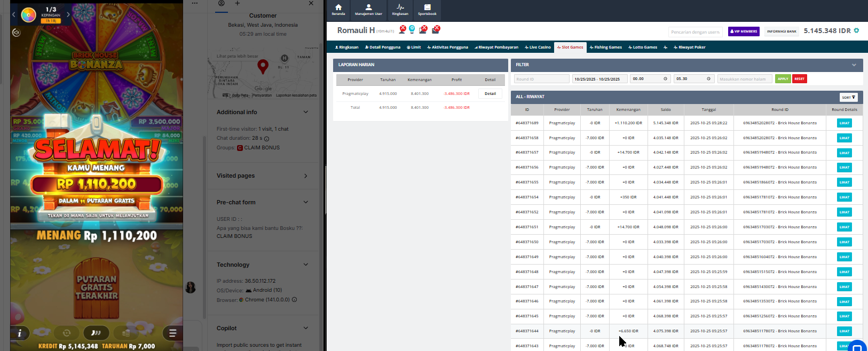
Task: Toggle the game sound speaker icon
Action: pos(17,33)
